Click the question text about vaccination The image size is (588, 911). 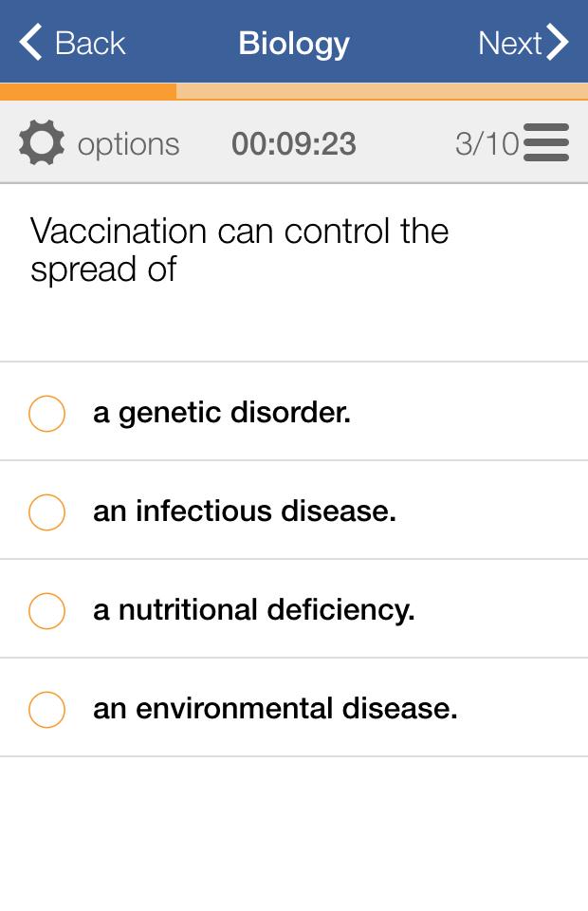(239, 250)
